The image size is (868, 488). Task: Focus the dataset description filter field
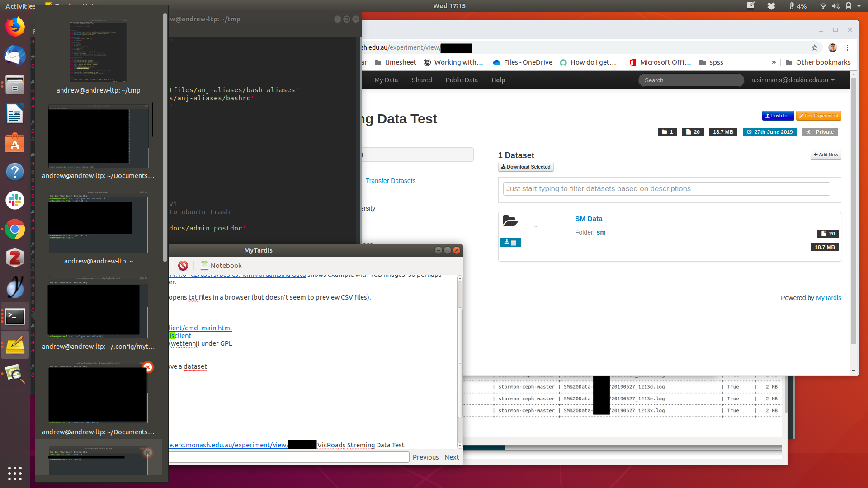point(666,189)
